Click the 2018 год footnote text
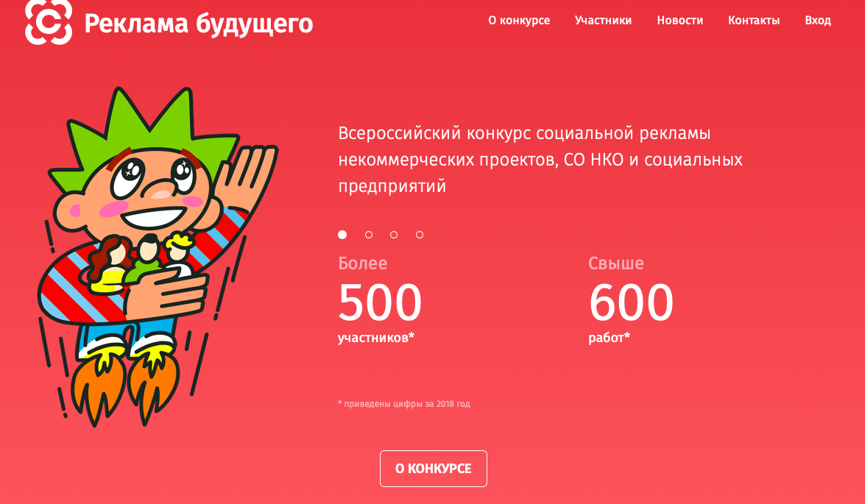This screenshot has height=504, width=865. click(404, 404)
